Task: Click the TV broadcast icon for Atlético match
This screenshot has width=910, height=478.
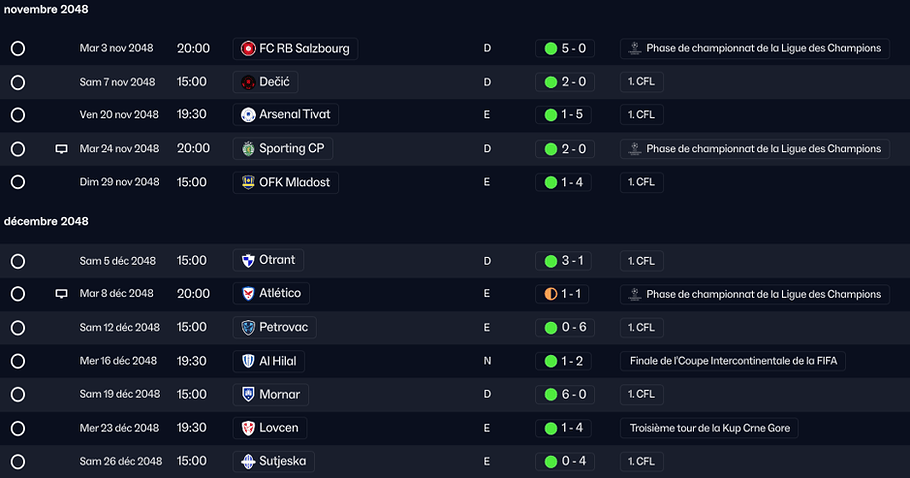Action: coord(61,294)
